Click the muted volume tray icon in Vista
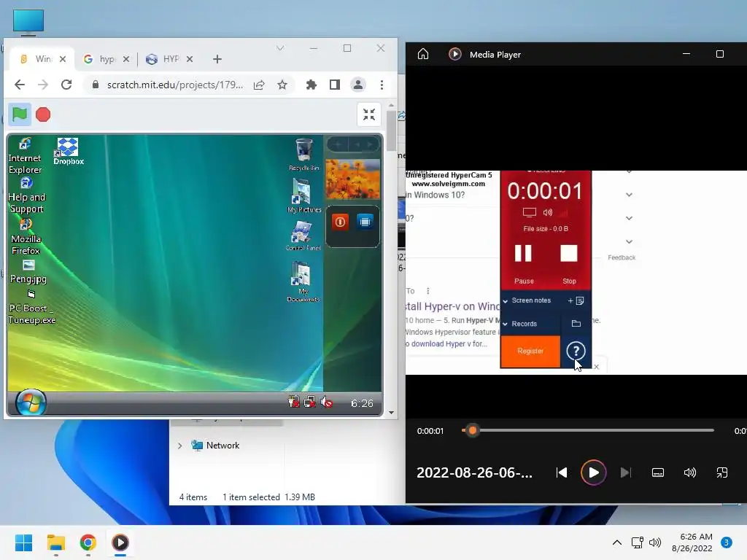The height and width of the screenshot is (560, 747). pyautogui.click(x=327, y=402)
